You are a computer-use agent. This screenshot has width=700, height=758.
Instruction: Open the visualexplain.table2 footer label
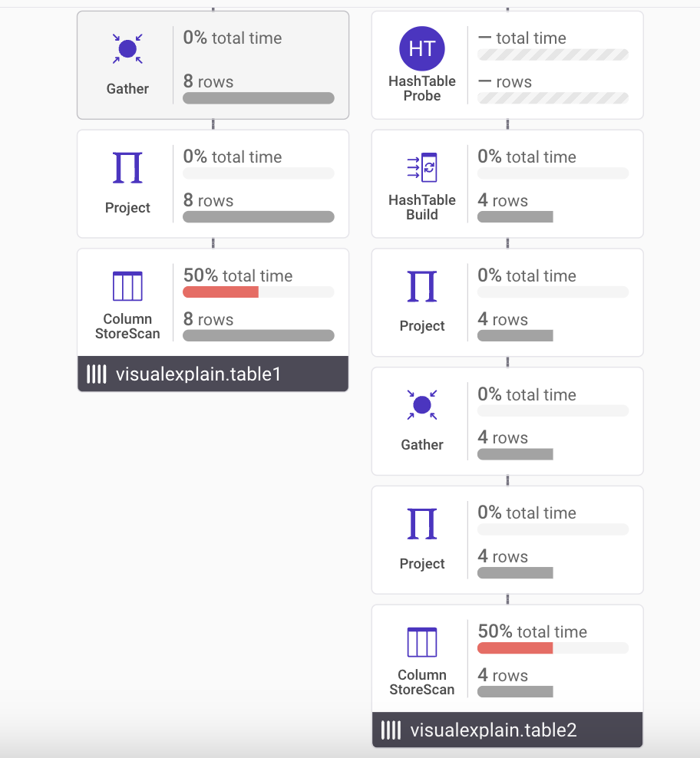[494, 730]
